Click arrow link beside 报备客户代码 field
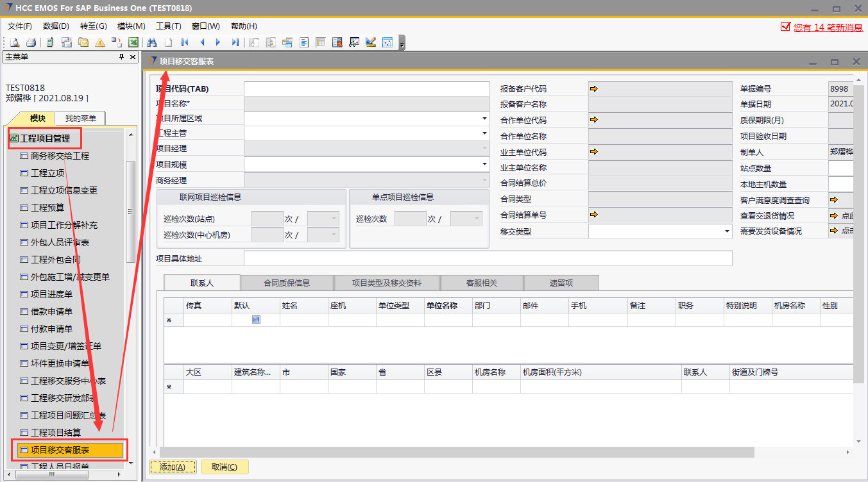This screenshot has width=868, height=482. 594,89
